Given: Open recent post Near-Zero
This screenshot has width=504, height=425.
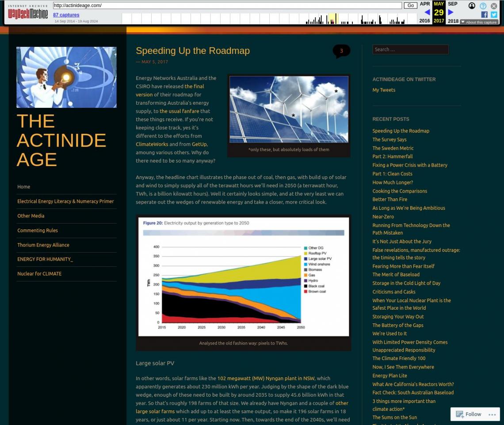Looking at the screenshot, I should [x=383, y=217].
